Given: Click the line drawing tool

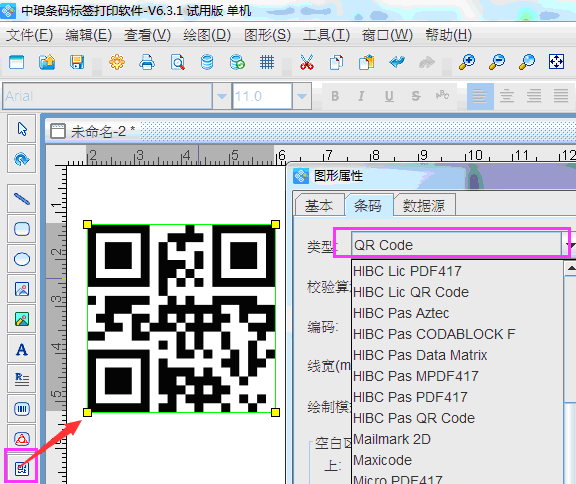Looking at the screenshot, I should (22, 199).
